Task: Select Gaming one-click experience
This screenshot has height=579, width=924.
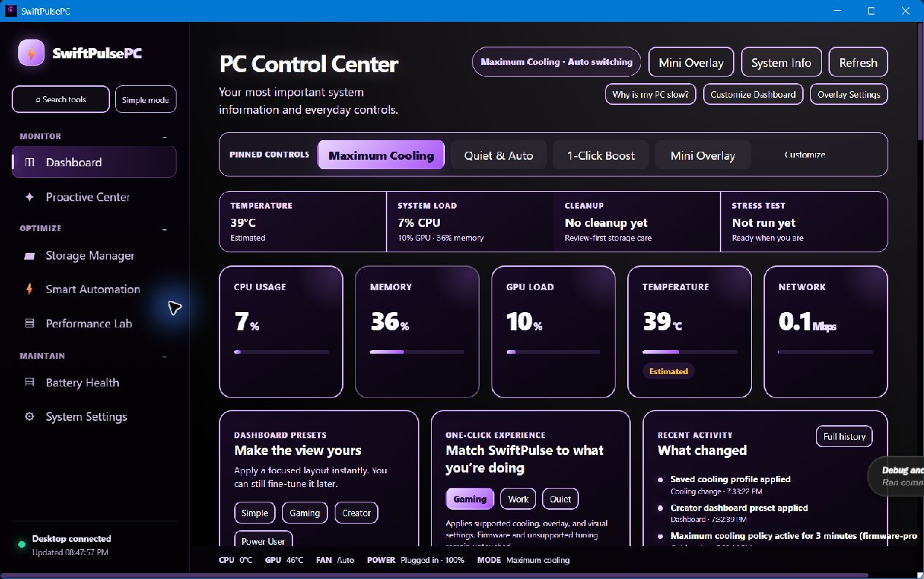Action: click(470, 500)
